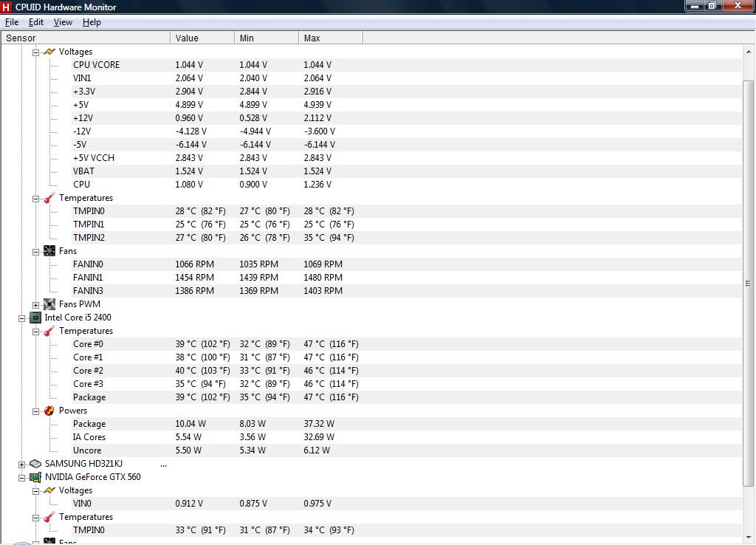Image resolution: width=756 pixels, height=545 pixels.
Task: Click the Intel Core i5 2400 chip icon
Action: tap(35, 318)
